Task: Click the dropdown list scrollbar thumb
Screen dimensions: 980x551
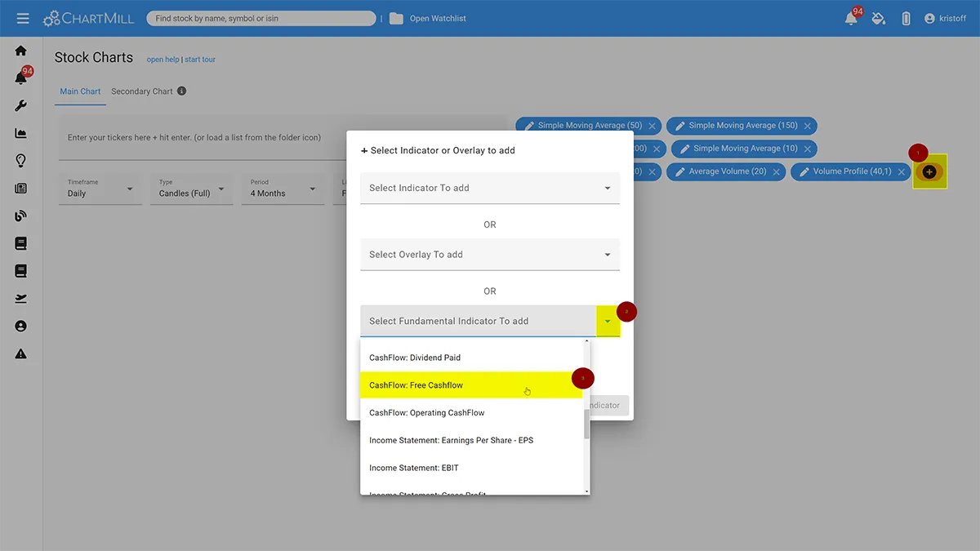Action: pos(586,424)
